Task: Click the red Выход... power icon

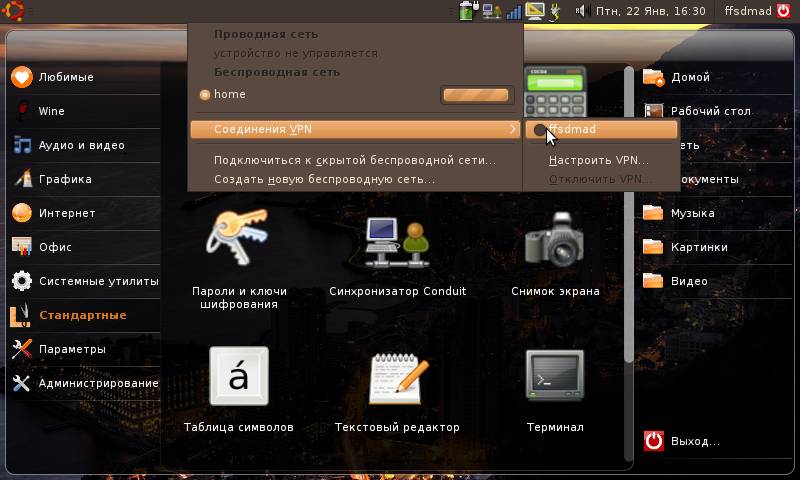Action: click(654, 441)
